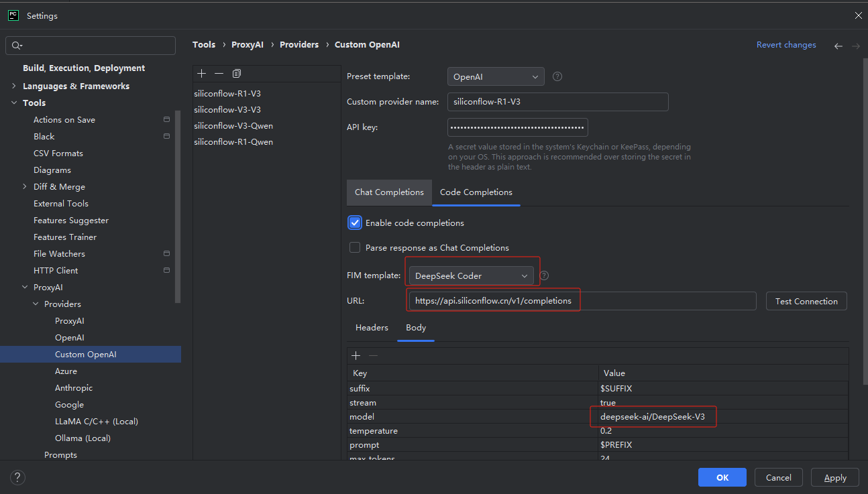Click the remove provider minus icon

219,73
